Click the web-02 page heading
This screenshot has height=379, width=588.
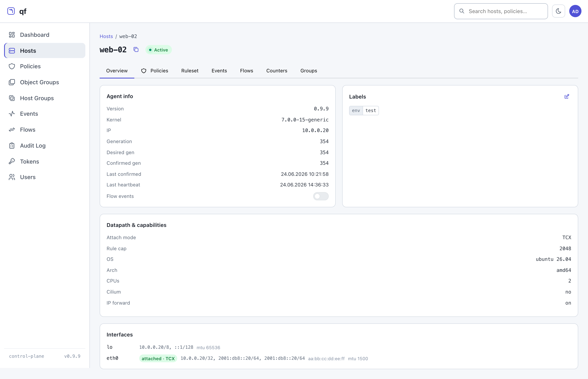(113, 50)
